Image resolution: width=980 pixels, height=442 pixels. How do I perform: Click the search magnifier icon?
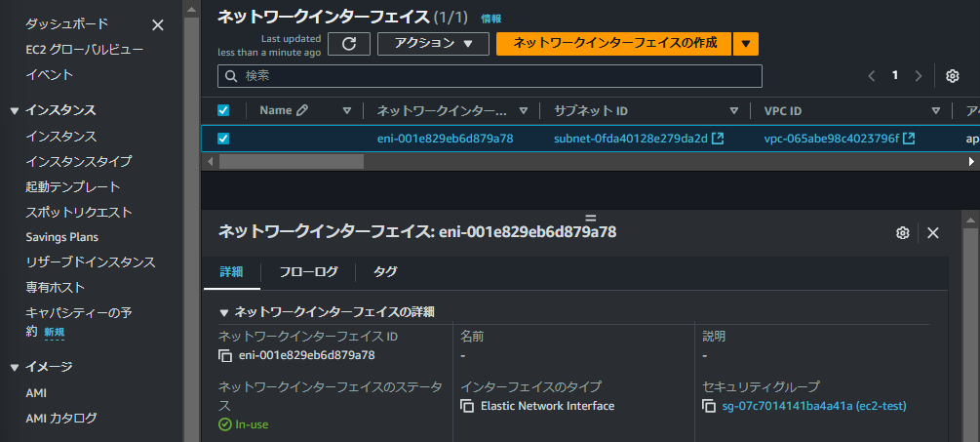click(231, 76)
